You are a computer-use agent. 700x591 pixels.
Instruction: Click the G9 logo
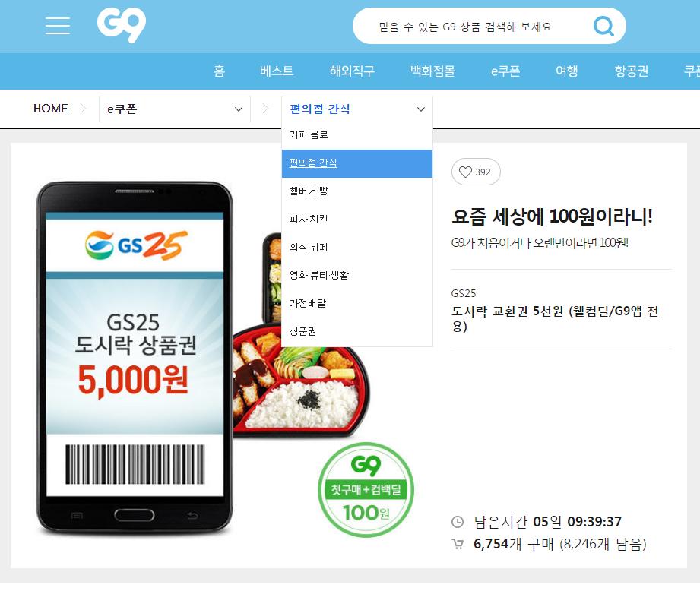coord(122,25)
